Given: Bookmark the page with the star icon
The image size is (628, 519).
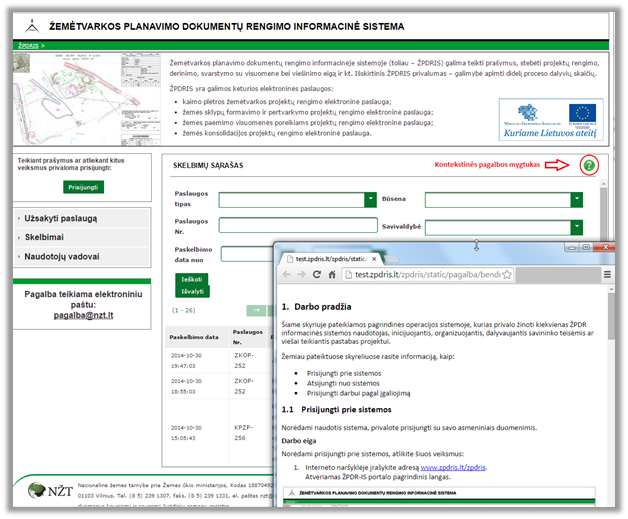Looking at the screenshot, I should click(x=507, y=275).
